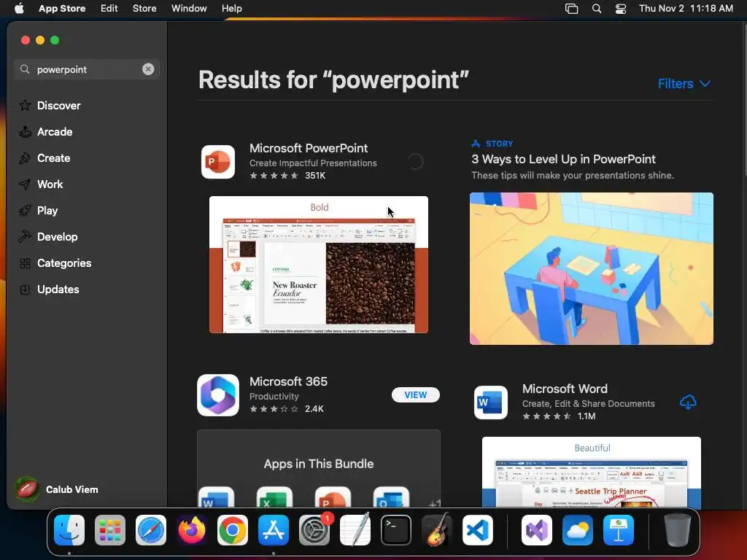Click the Create paintbrush icon
Viewport: 747px width, 560px height.
(25, 158)
